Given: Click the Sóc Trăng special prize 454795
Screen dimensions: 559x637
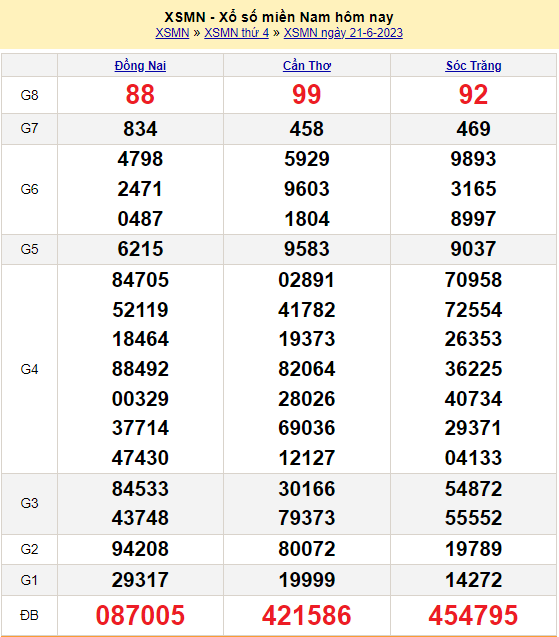Looking at the screenshot, I should (473, 615).
